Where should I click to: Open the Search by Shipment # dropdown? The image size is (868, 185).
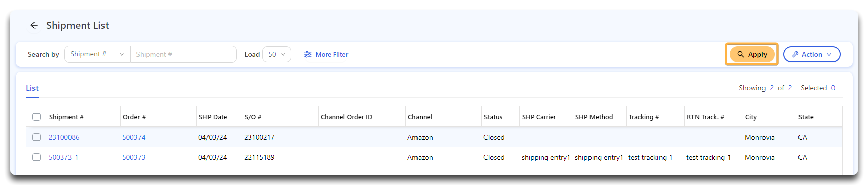pyautogui.click(x=97, y=54)
